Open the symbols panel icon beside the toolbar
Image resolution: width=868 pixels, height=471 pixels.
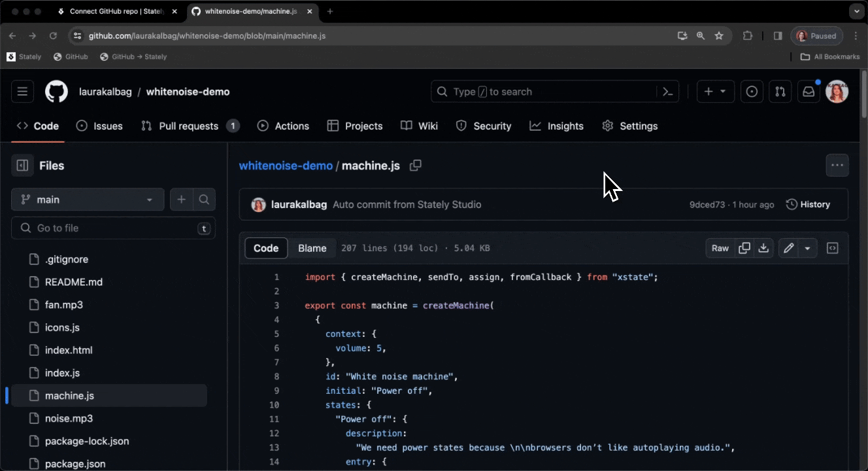832,248
